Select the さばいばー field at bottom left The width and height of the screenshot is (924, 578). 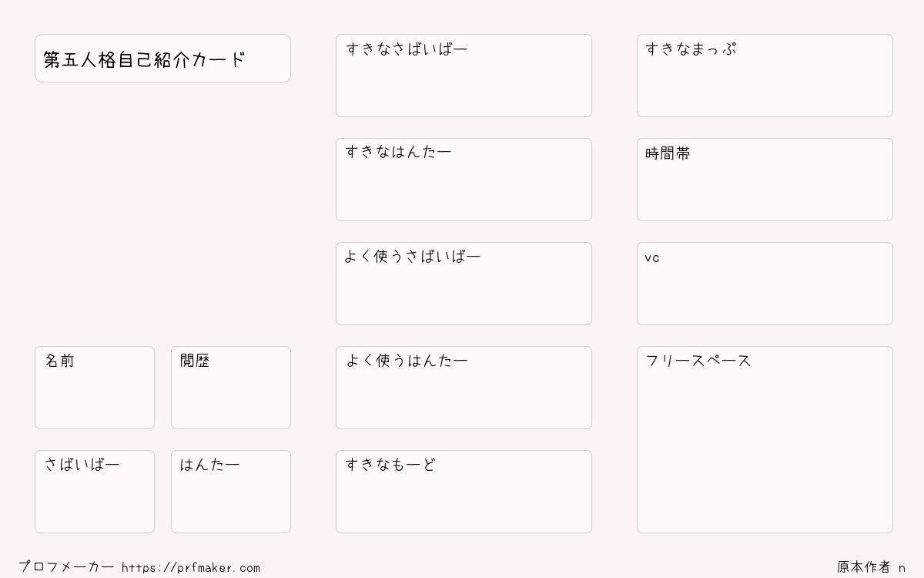tap(95, 492)
